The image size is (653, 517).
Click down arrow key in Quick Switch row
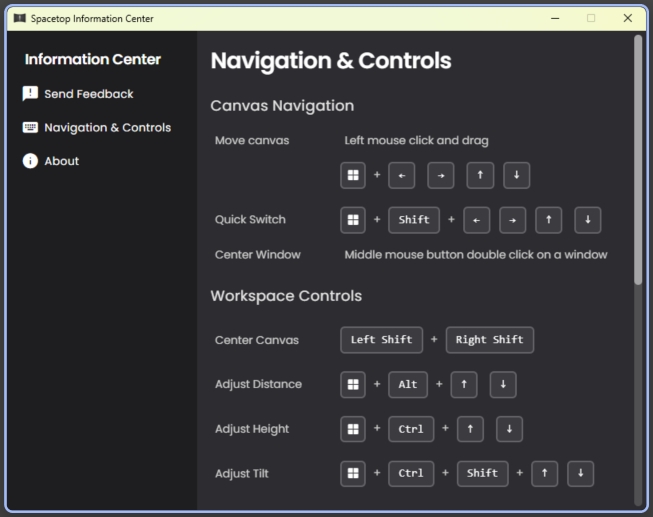pyautogui.click(x=588, y=220)
